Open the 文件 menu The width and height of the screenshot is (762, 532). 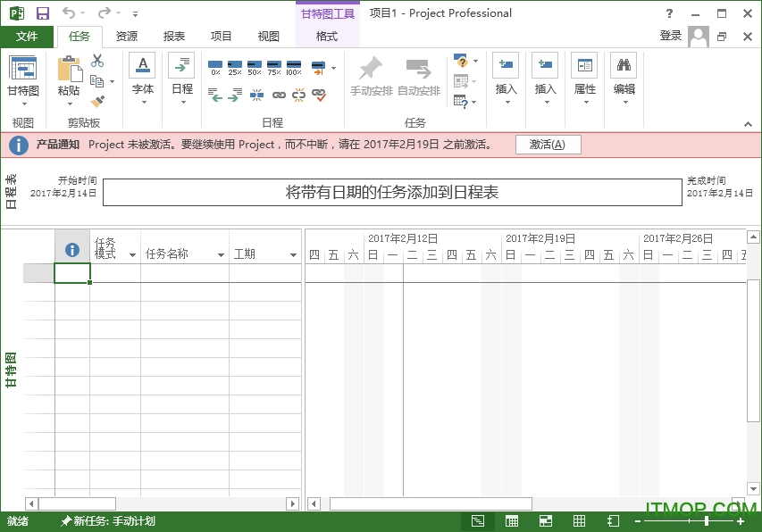[x=28, y=37]
